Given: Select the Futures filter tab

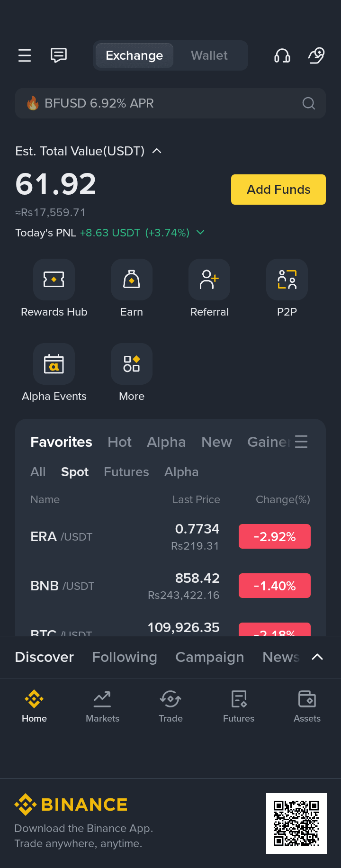Looking at the screenshot, I should coord(126,472).
